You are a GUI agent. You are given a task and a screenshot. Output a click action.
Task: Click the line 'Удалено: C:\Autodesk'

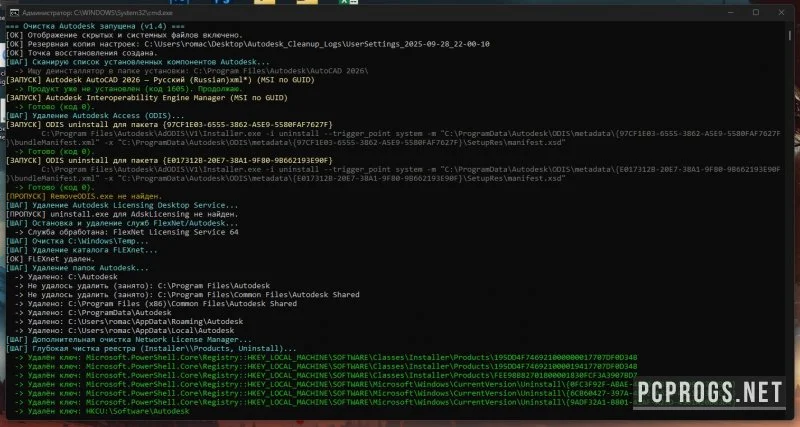point(66,277)
